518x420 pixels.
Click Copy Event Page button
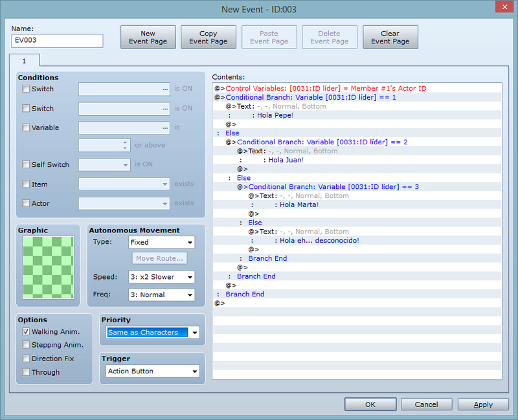coord(208,38)
